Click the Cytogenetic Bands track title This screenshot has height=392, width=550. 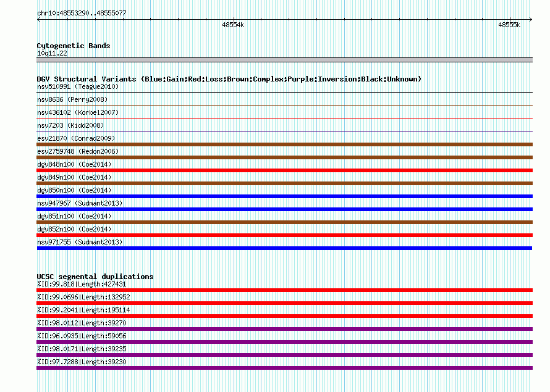(74, 46)
